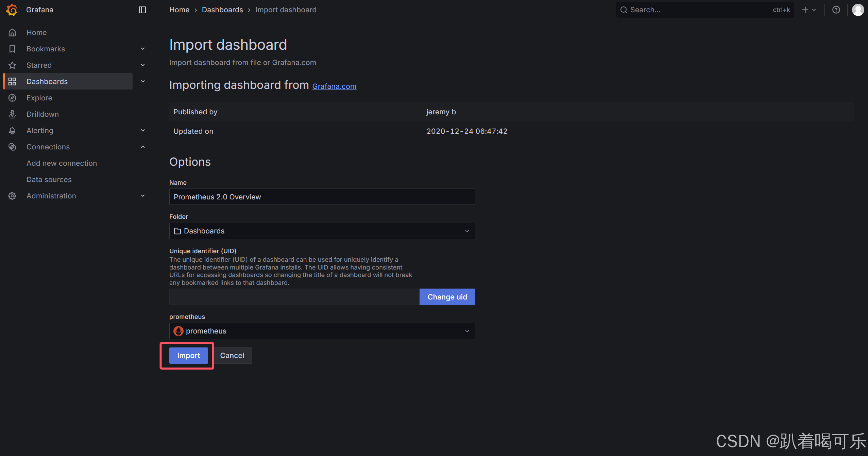Click the Drilldown icon in sidebar
This screenshot has width=868, height=456.
pyautogui.click(x=12, y=114)
